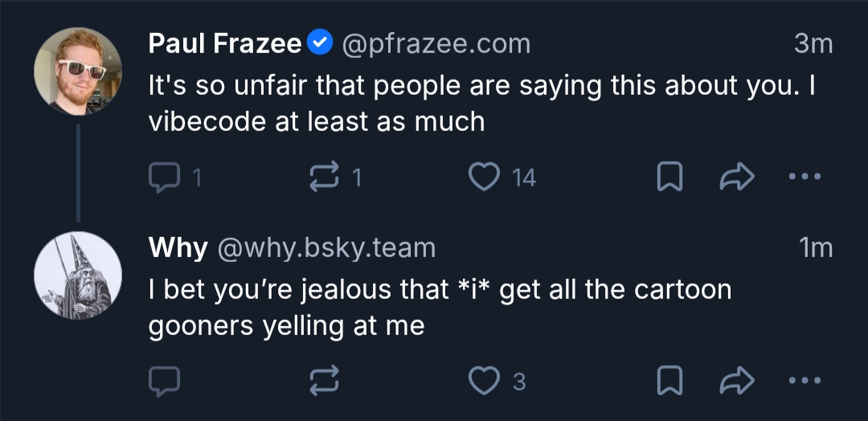
Task: Click the blue verified badge next to Paul Frazee
Action: coord(321,43)
